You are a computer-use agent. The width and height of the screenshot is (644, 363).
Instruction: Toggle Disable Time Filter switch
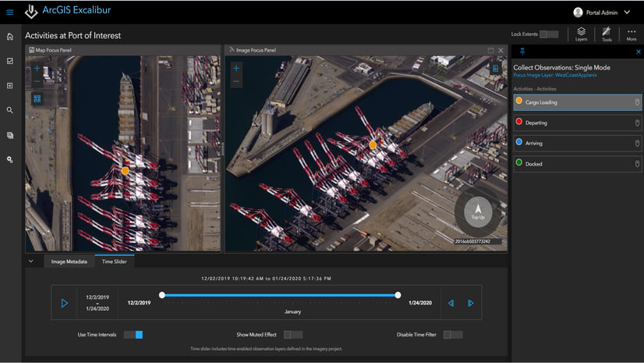453,335
